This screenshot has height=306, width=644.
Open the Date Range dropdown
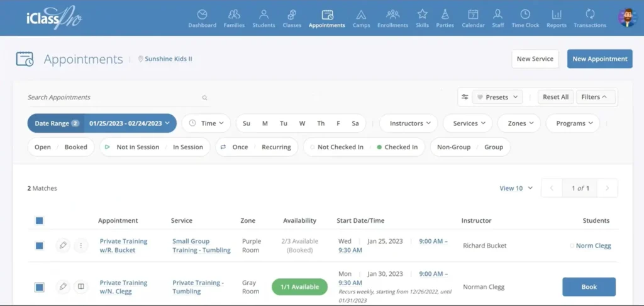102,123
